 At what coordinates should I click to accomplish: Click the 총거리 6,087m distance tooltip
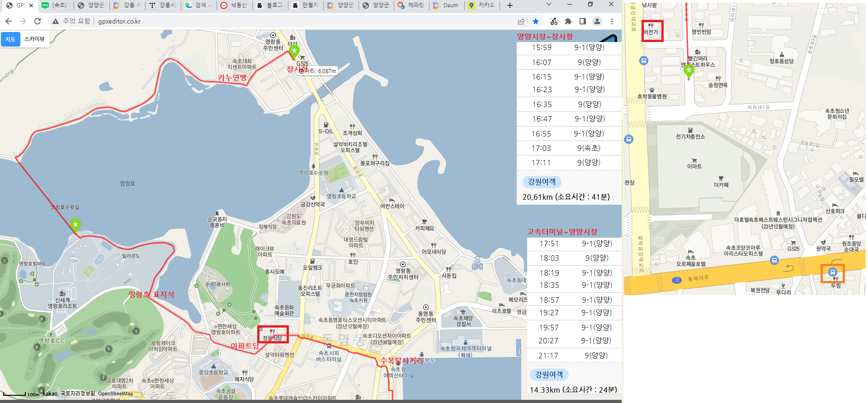click(318, 71)
